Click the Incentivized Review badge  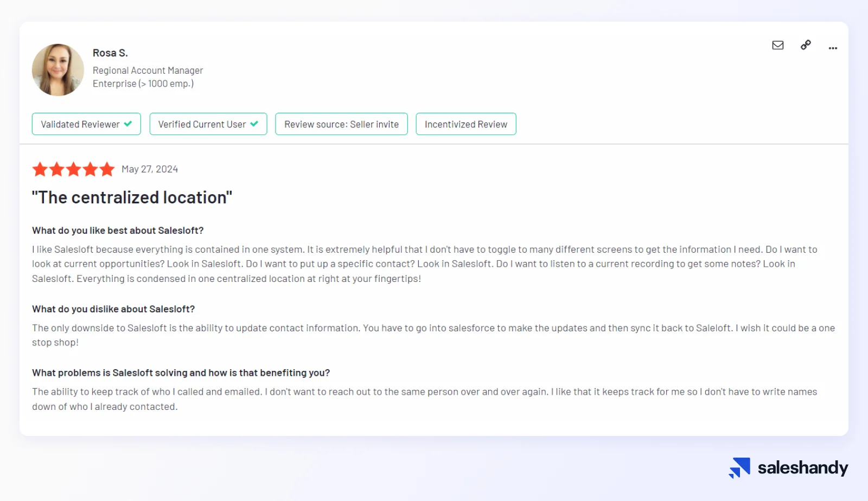click(x=466, y=124)
